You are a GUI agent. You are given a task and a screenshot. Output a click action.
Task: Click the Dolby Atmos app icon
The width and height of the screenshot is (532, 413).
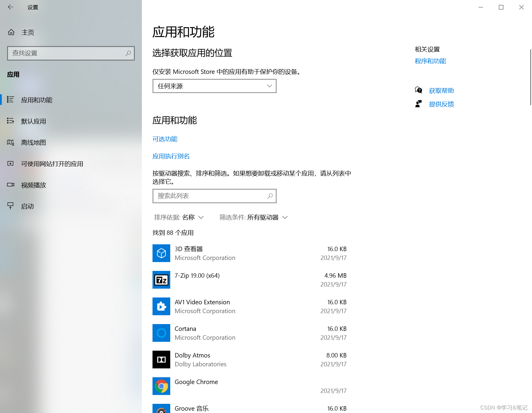click(161, 360)
